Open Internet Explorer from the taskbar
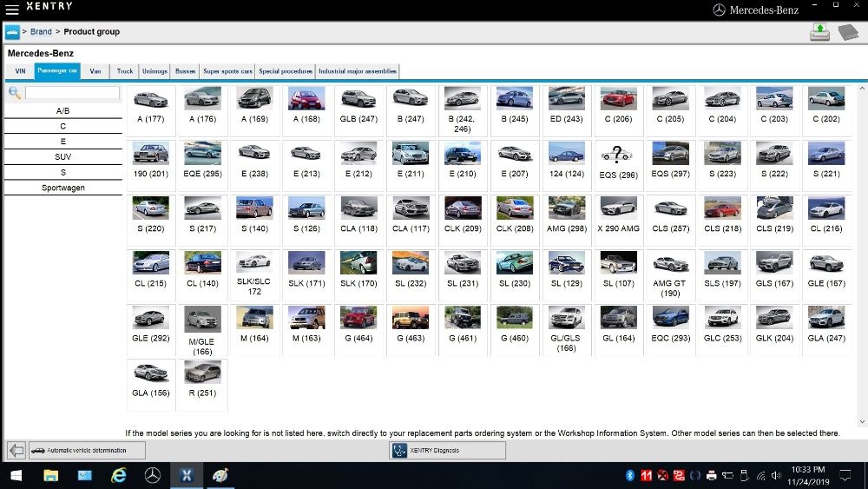868x489 pixels. tap(119, 475)
